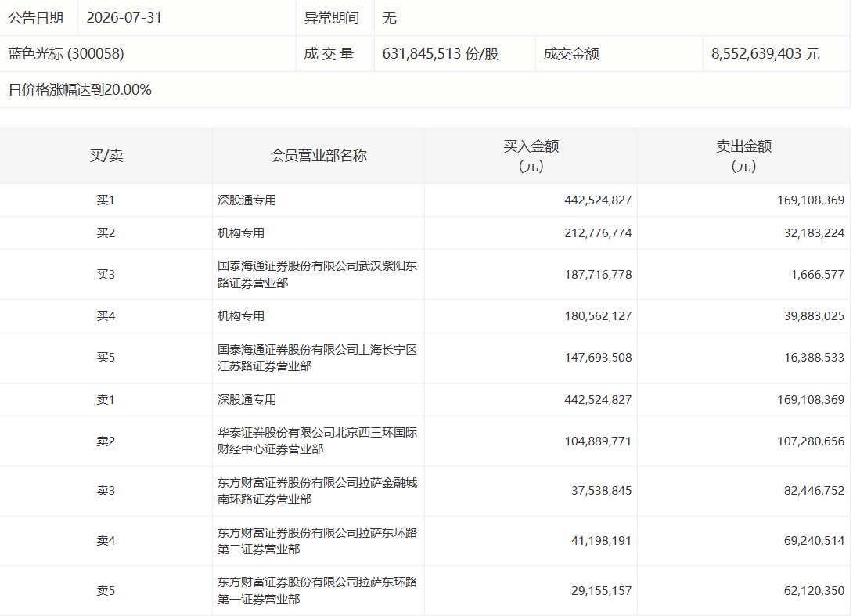Select sell amount 1,666,577

818,274
